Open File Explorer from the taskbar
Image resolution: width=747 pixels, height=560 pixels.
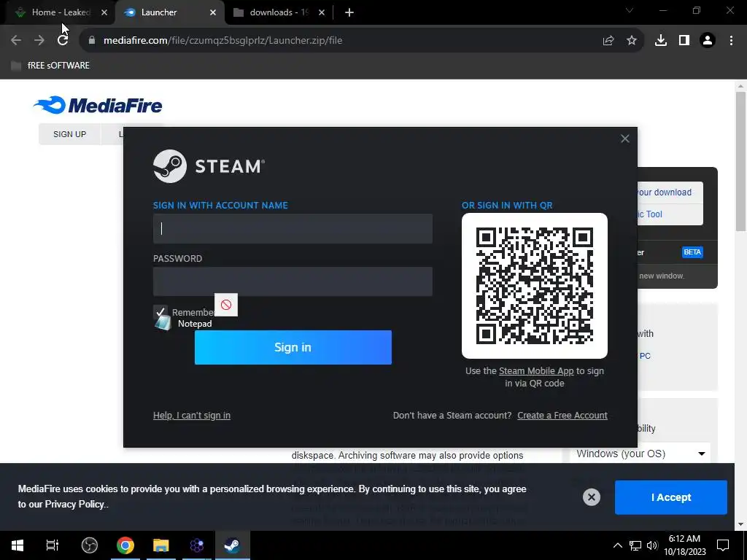(x=161, y=545)
